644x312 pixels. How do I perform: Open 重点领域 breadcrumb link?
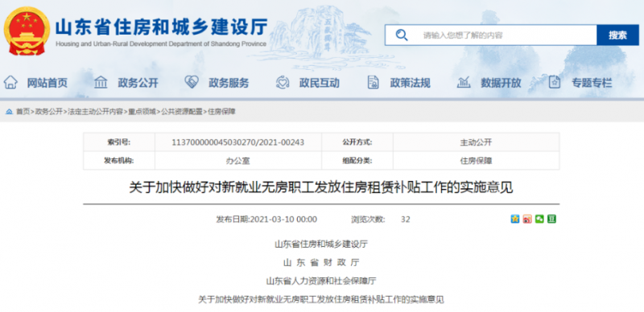point(142,111)
